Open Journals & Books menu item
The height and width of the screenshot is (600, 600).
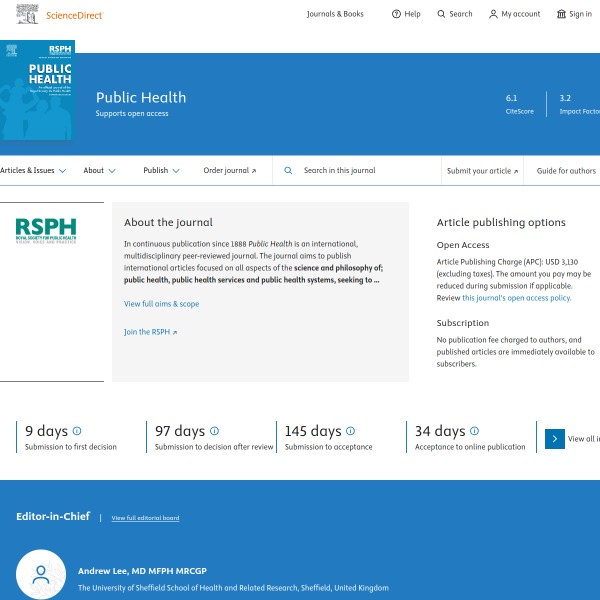(335, 14)
